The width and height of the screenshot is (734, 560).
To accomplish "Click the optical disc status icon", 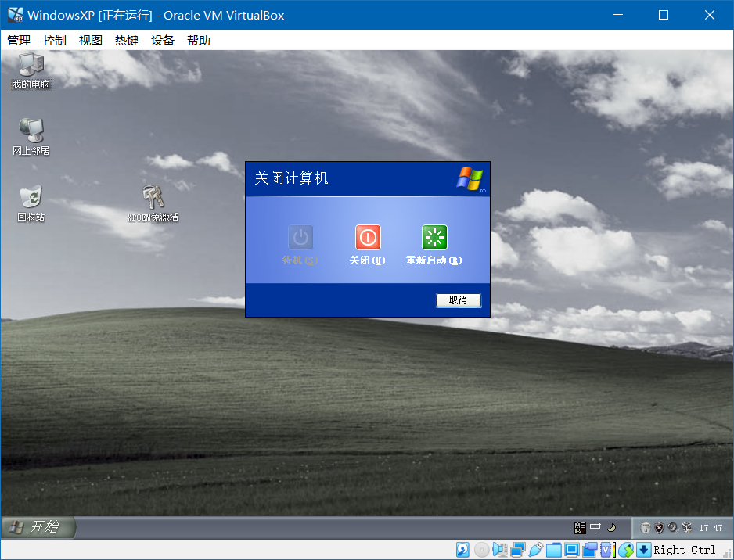I will coord(481,550).
